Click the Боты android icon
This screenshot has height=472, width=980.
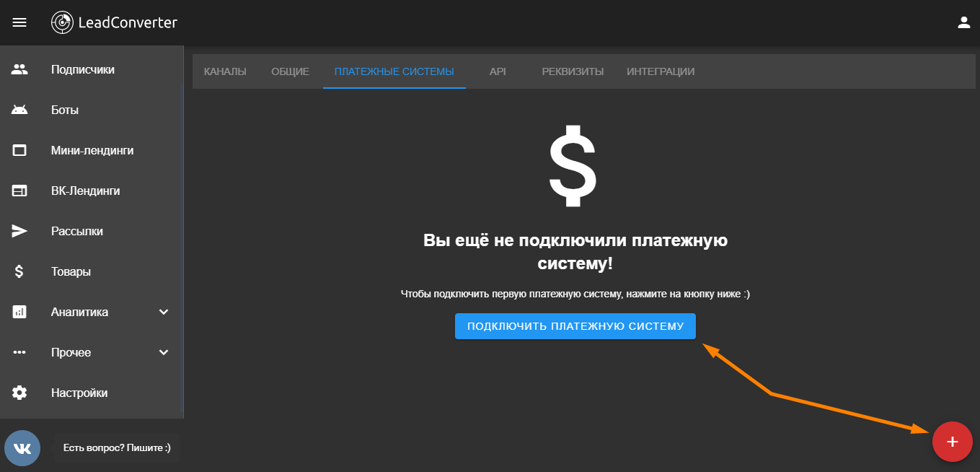point(19,110)
